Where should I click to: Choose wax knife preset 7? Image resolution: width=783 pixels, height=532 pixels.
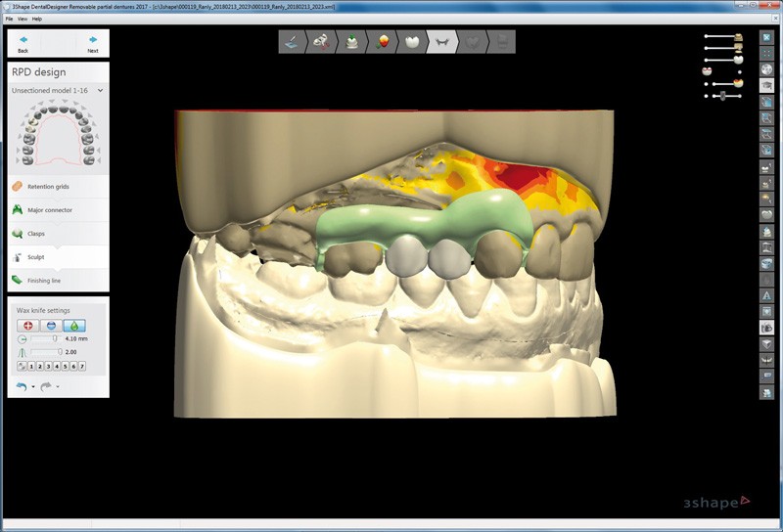point(82,367)
